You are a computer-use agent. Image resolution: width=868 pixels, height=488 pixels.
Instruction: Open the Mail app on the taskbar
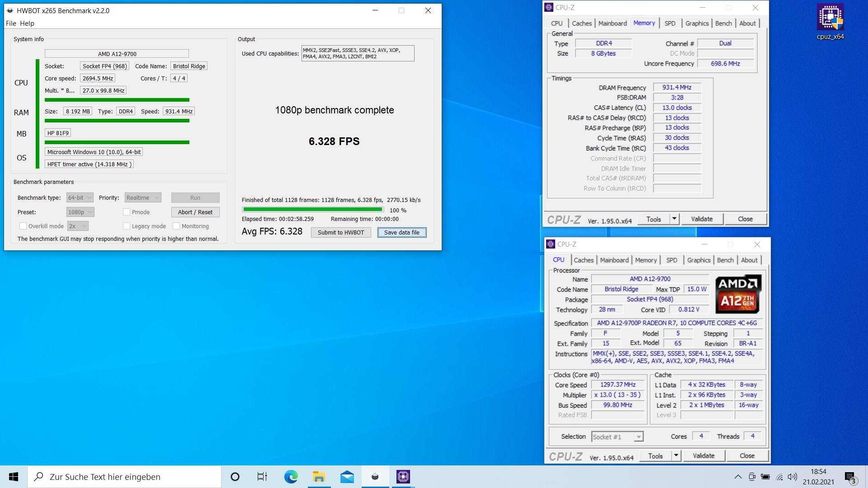(x=347, y=477)
